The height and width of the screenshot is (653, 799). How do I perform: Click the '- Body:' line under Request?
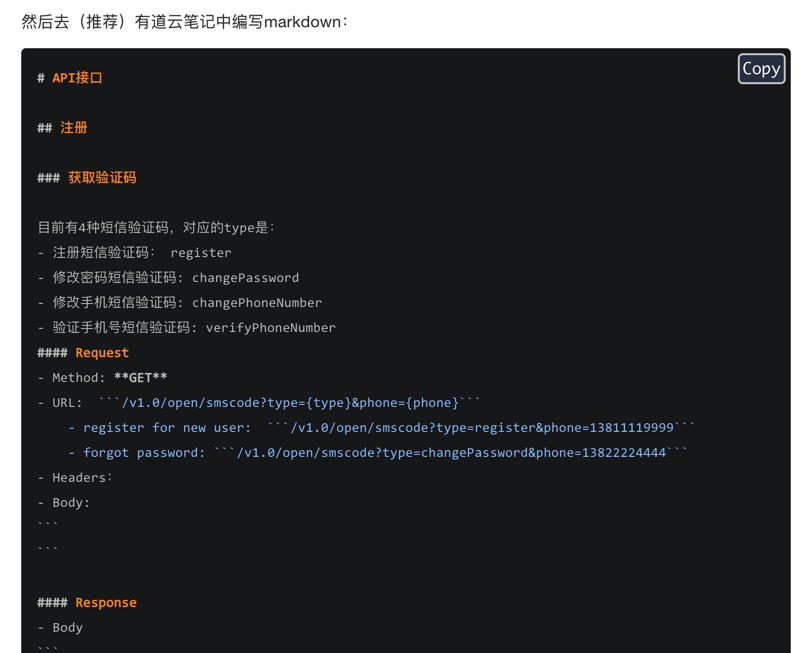point(64,503)
